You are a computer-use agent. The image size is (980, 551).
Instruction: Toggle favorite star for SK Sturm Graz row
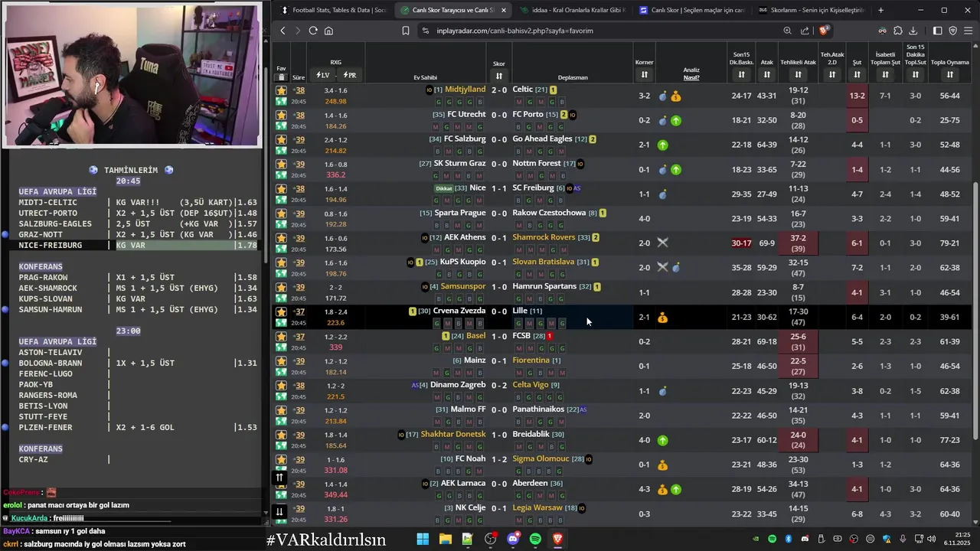click(x=282, y=164)
